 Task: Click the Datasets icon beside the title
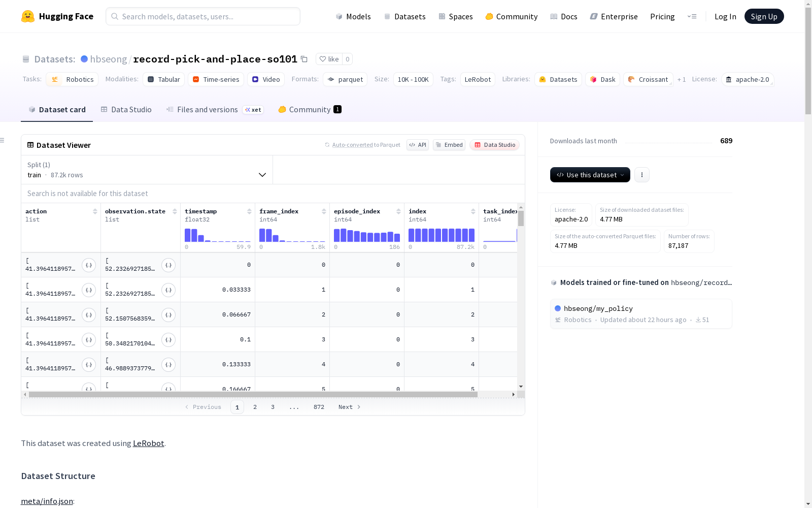26,59
